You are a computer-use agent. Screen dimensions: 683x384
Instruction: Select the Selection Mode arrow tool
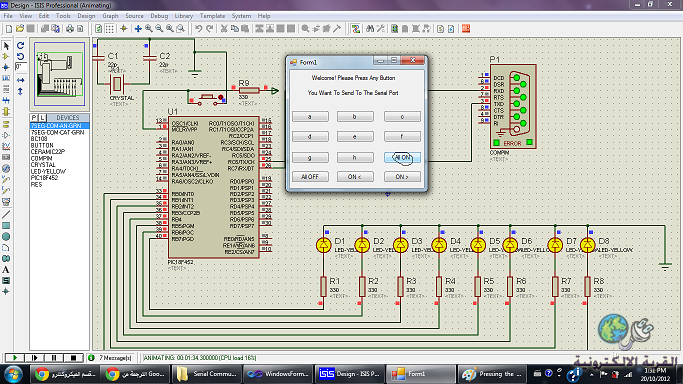tap(6, 45)
